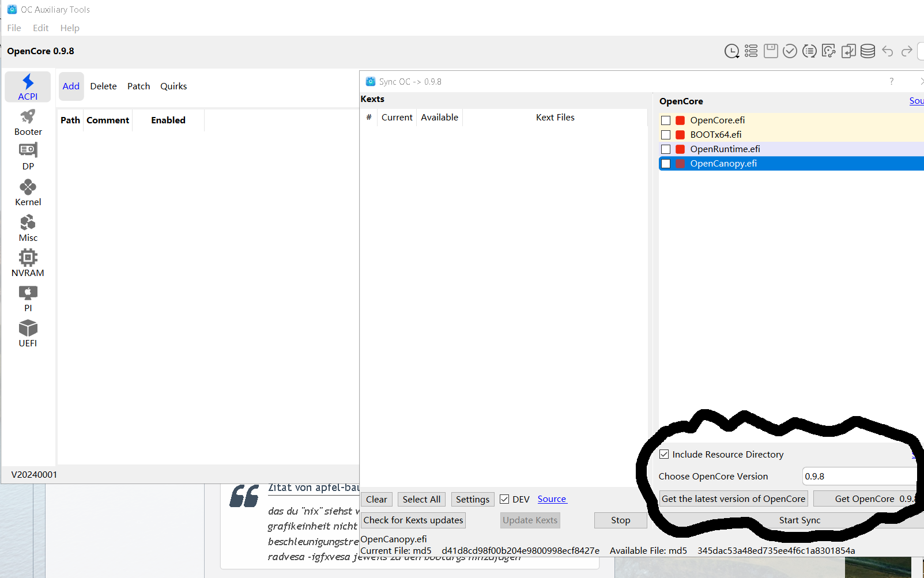Viewport: 924px width, 578px height.
Task: Uncheck Include Resource Directory
Action: pos(664,454)
